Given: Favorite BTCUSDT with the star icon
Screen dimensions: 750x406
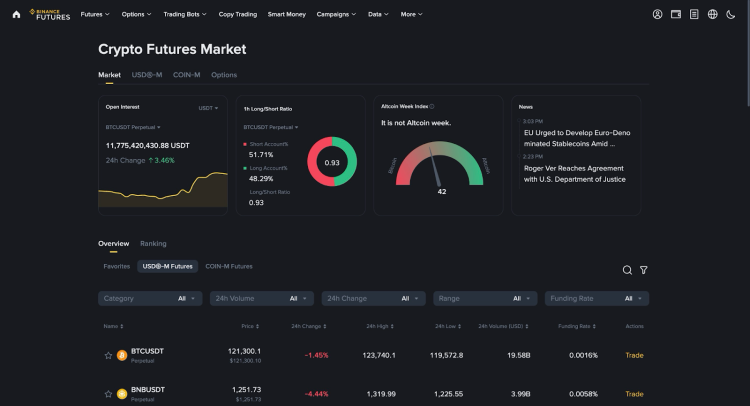Looking at the screenshot, I should (x=108, y=355).
